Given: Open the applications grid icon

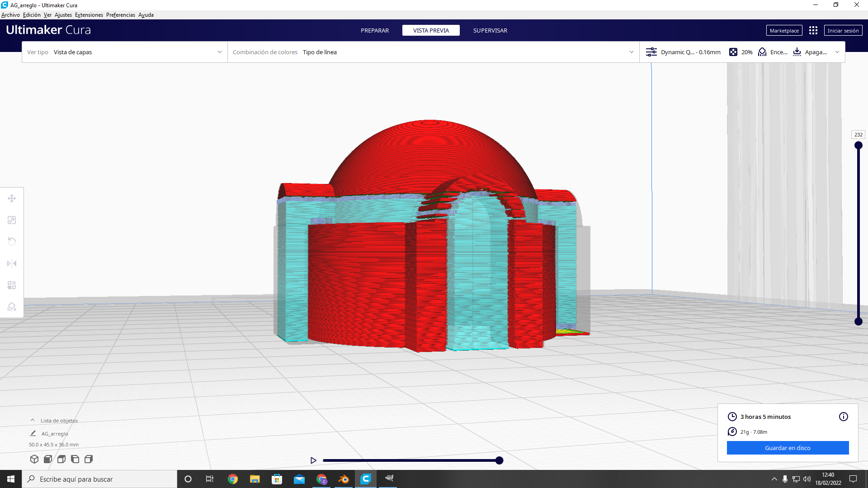Looking at the screenshot, I should (813, 30).
